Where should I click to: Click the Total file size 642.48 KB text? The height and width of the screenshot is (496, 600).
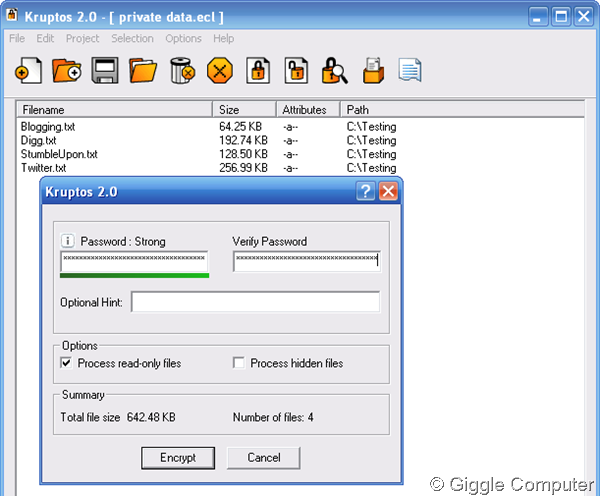coord(118,417)
